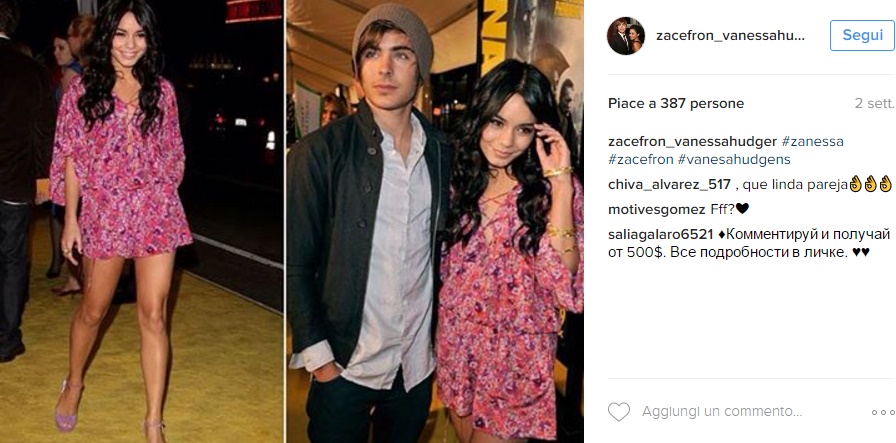The image size is (896, 443).
Task: Open the #zacefron hashtag
Action: [x=641, y=159]
